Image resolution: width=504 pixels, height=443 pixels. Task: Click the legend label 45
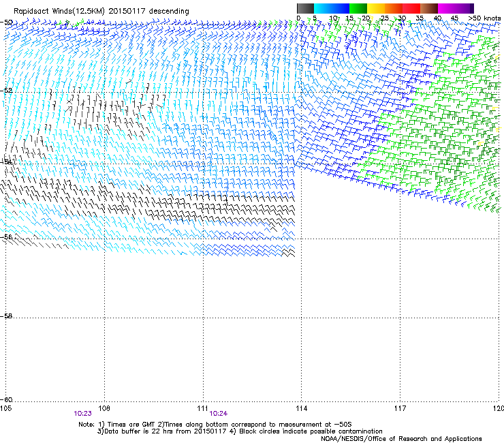[454, 18]
